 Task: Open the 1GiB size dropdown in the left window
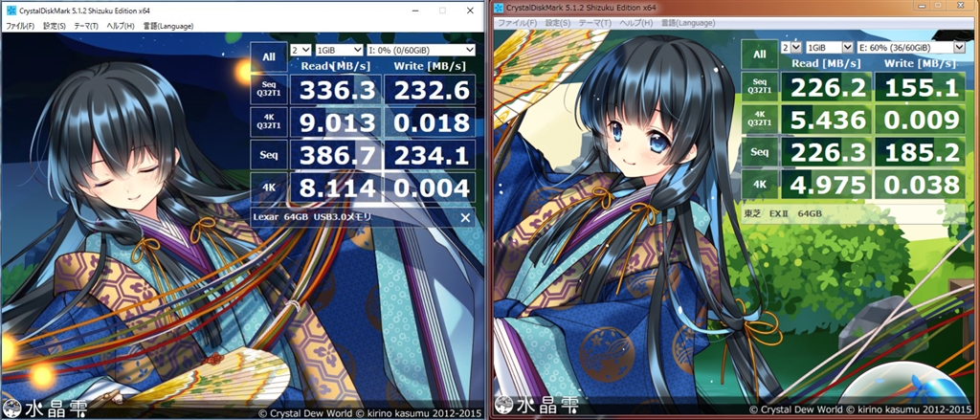[x=339, y=50]
